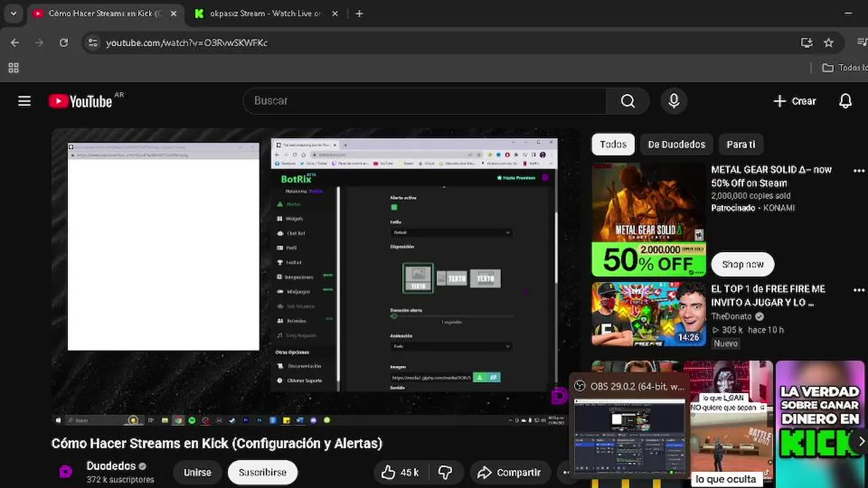Go back one page in Chrome
This screenshot has width=868, height=488.
15,43
